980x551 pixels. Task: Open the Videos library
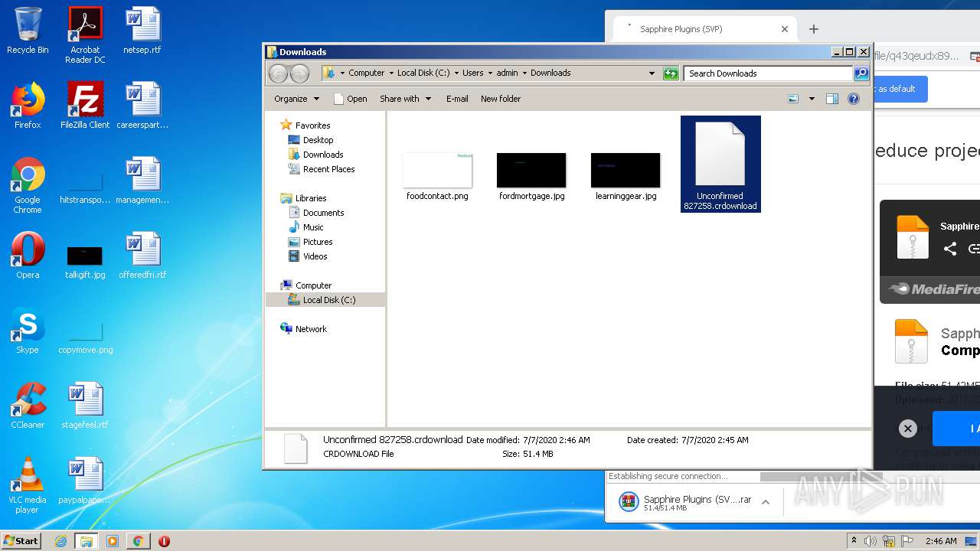(x=315, y=256)
